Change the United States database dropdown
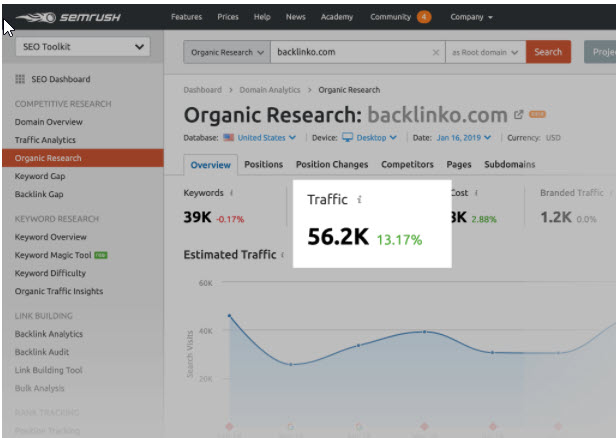 pos(267,138)
